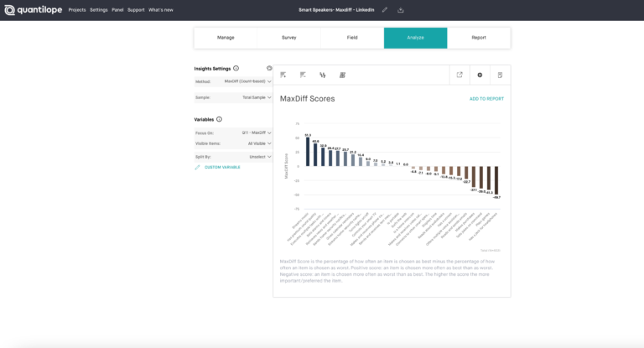The image size is (644, 348).
Task: Click the export chart icon
Action: 459,75
